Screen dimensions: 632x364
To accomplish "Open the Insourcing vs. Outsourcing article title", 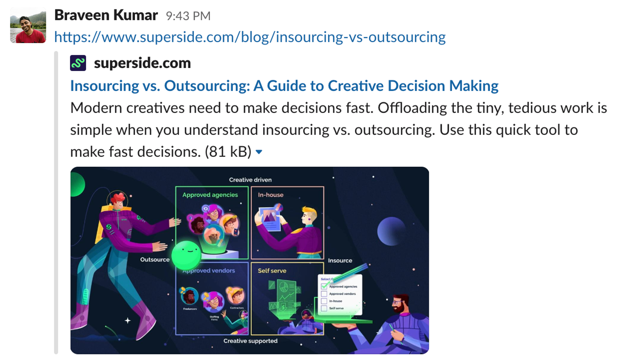I will [284, 85].
